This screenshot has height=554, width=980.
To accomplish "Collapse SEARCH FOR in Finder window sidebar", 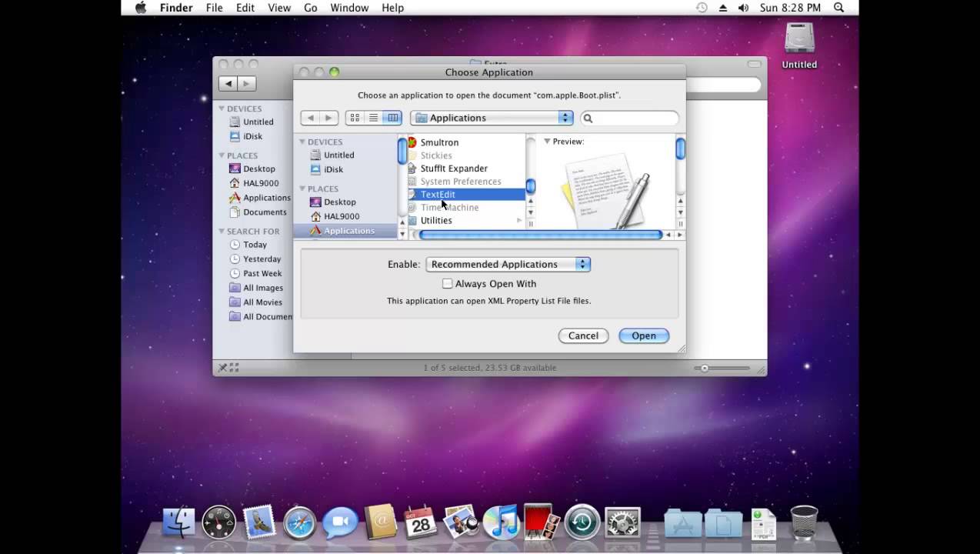I will point(222,231).
